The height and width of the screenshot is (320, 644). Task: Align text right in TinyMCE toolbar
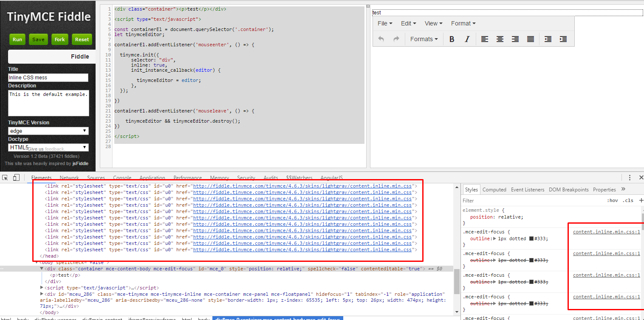click(x=515, y=39)
